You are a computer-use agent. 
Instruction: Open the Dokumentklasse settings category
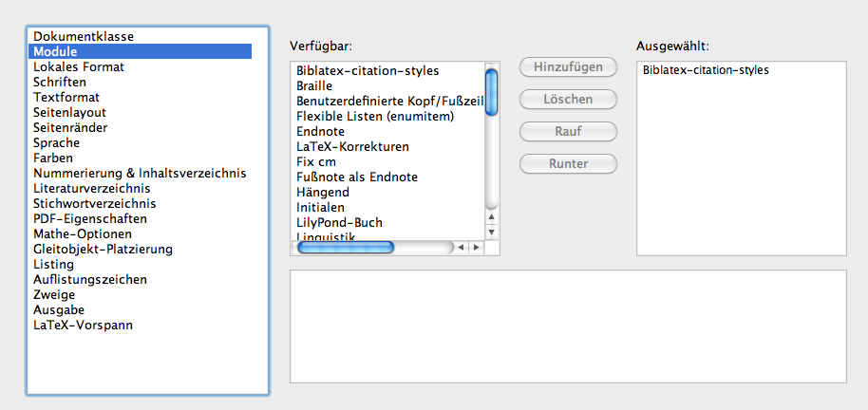140,36
